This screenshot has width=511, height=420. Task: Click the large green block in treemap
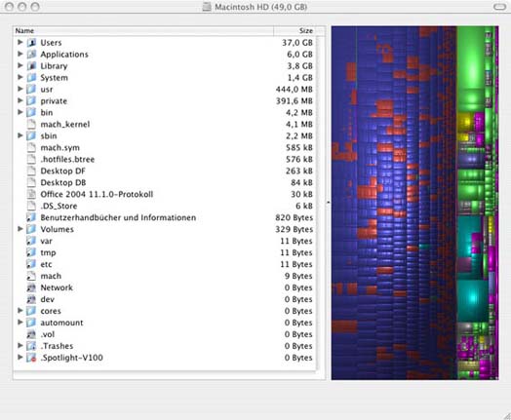(x=470, y=57)
